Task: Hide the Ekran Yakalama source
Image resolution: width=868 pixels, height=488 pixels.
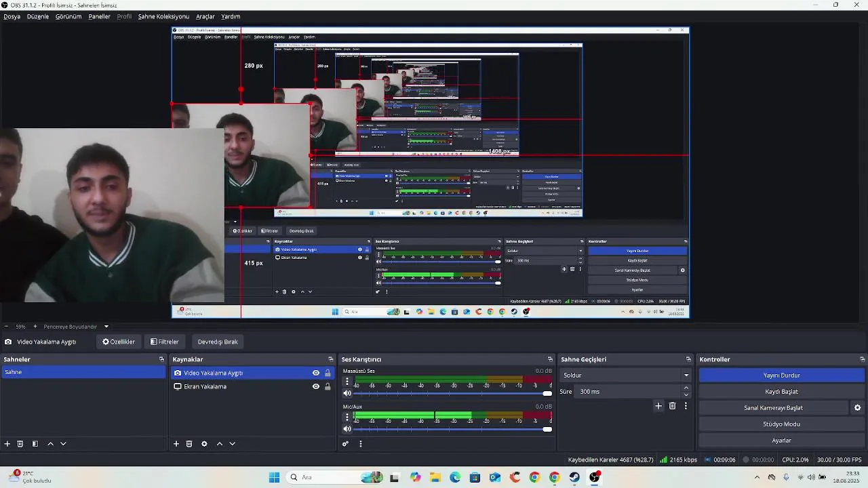Action: click(315, 386)
